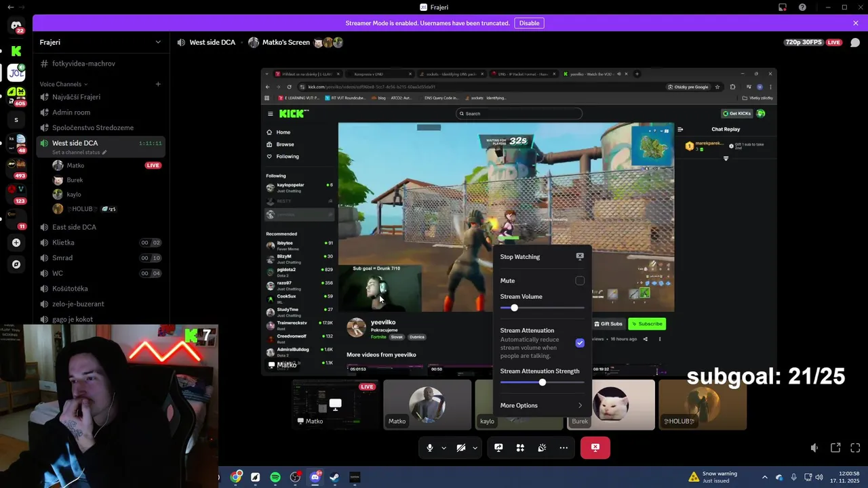Click the Create Channel plus icon
This screenshot has width=868, height=488.
pyautogui.click(x=158, y=84)
